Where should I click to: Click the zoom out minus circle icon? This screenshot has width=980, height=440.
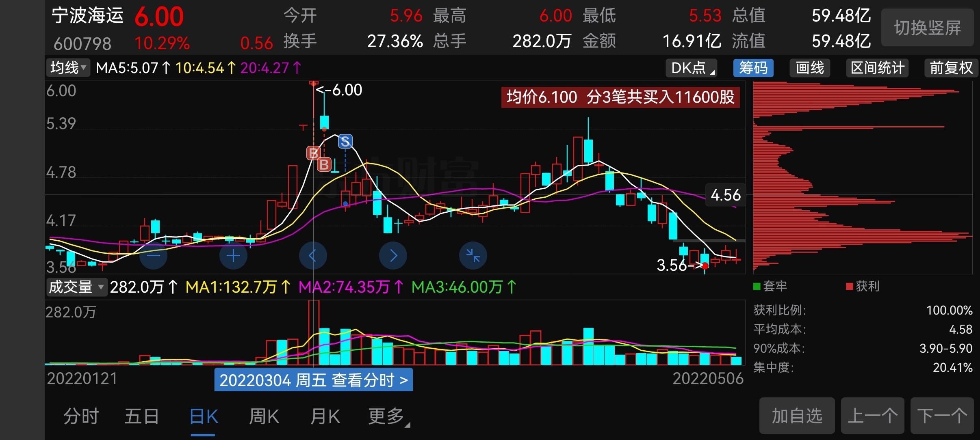(x=153, y=256)
